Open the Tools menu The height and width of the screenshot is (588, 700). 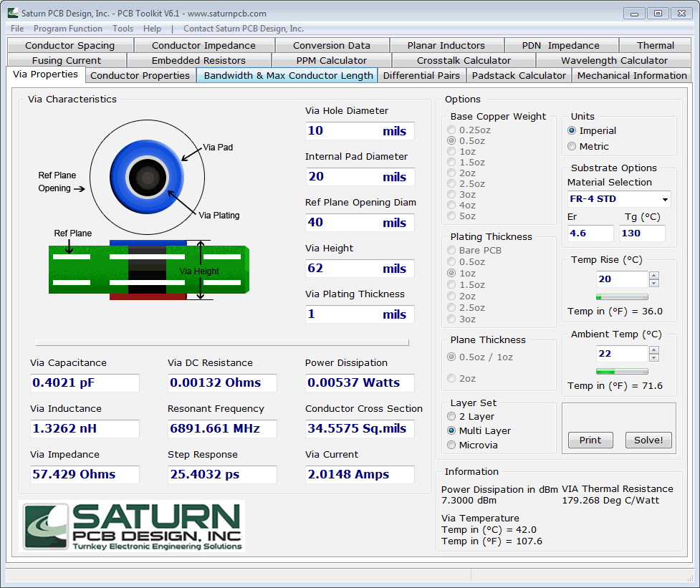point(122,29)
